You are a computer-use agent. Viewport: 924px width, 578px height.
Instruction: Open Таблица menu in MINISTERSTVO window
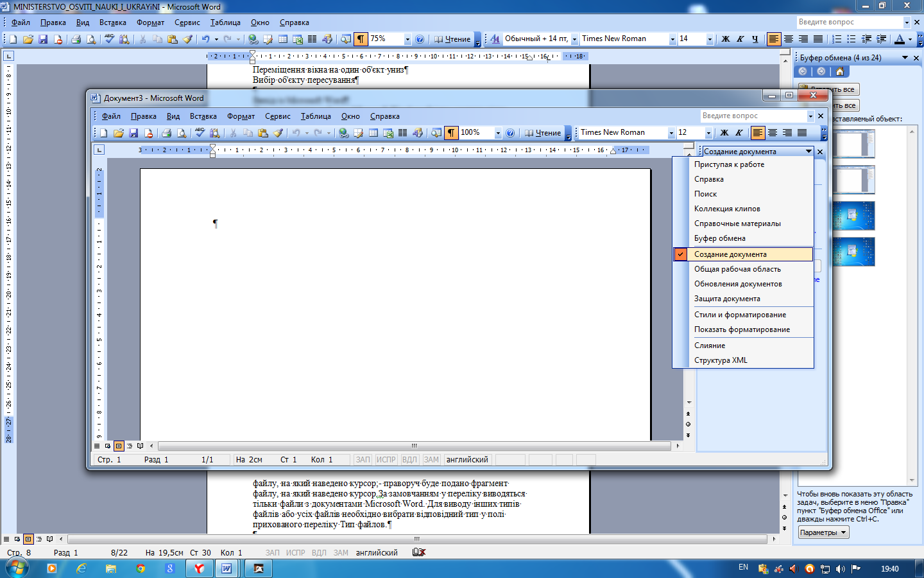tap(225, 22)
